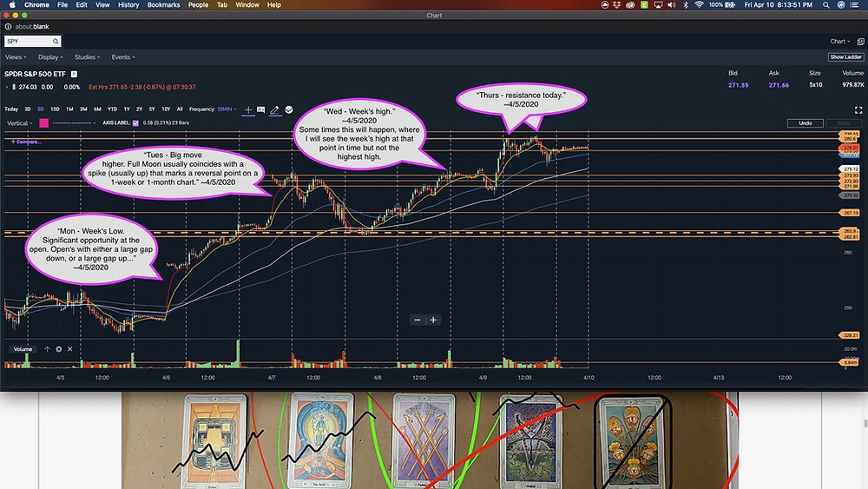Viewport: 868px width, 489px height.
Task: Expand the quote row arrow before 274.03
Action: tap(7, 87)
